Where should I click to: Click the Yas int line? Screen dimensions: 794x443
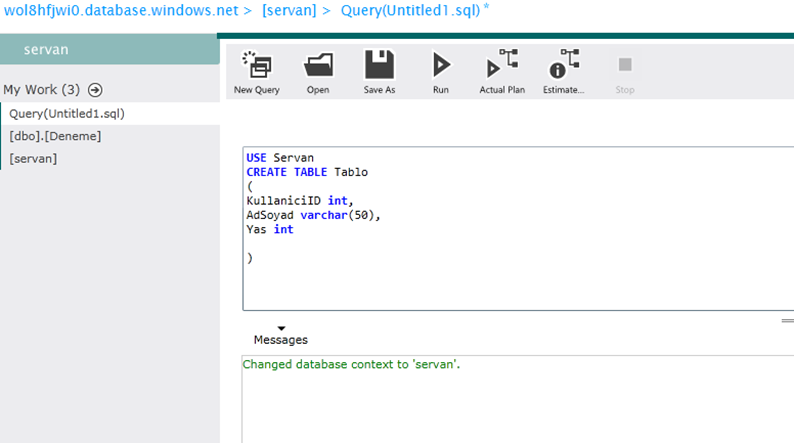270,229
